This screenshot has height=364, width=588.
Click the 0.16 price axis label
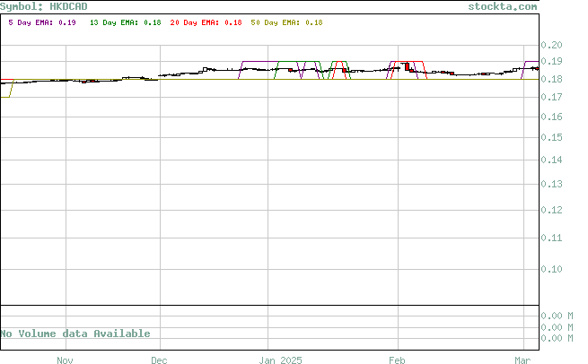(551, 117)
